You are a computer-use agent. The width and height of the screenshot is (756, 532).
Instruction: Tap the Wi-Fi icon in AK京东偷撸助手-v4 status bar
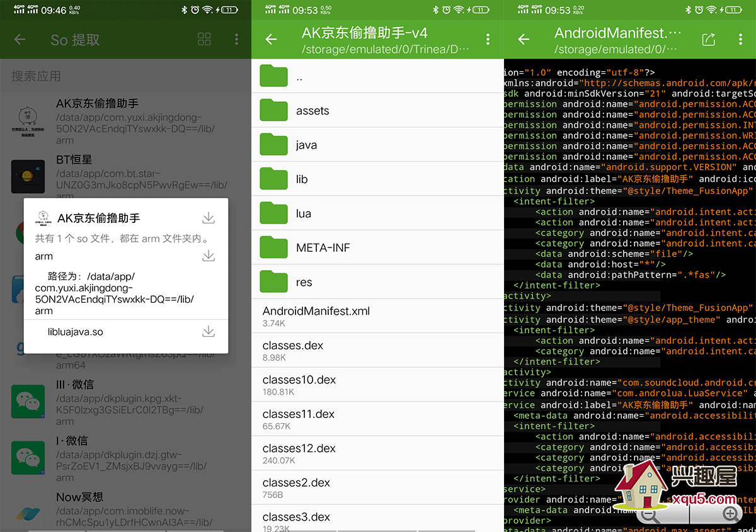click(459, 10)
